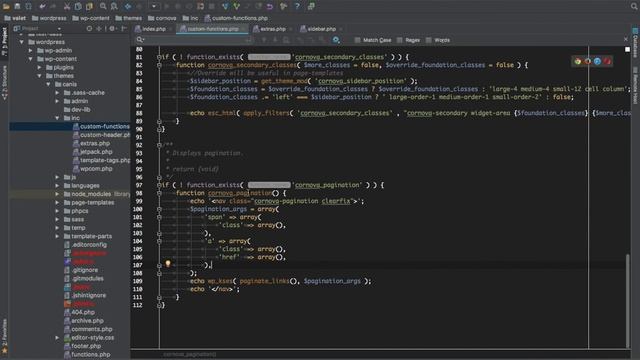Click the purple Revert icon
Screen dimensions: 640x360
coord(270,6)
